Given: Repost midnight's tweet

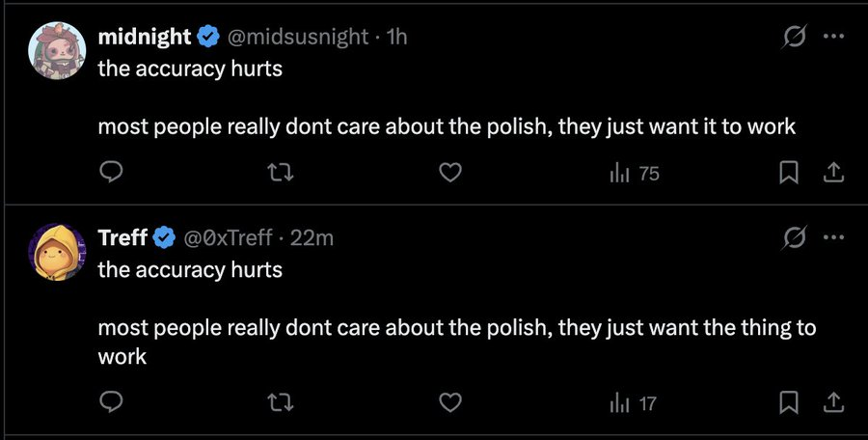Looking at the screenshot, I should pos(281,174).
